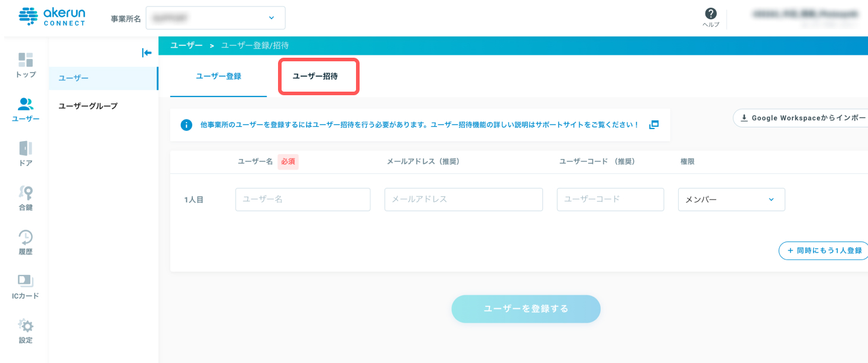868x363 pixels.
Task: Open support site external link icon
Action: tap(654, 124)
